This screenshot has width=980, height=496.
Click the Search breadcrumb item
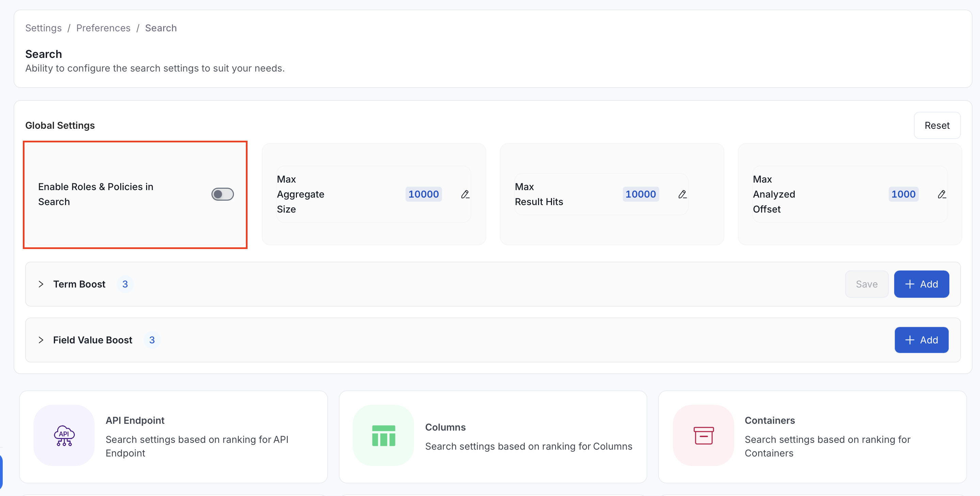point(161,28)
